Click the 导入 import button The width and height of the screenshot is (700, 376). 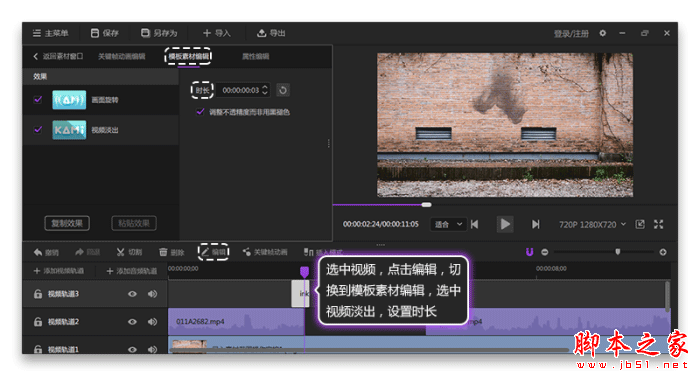[x=217, y=33]
